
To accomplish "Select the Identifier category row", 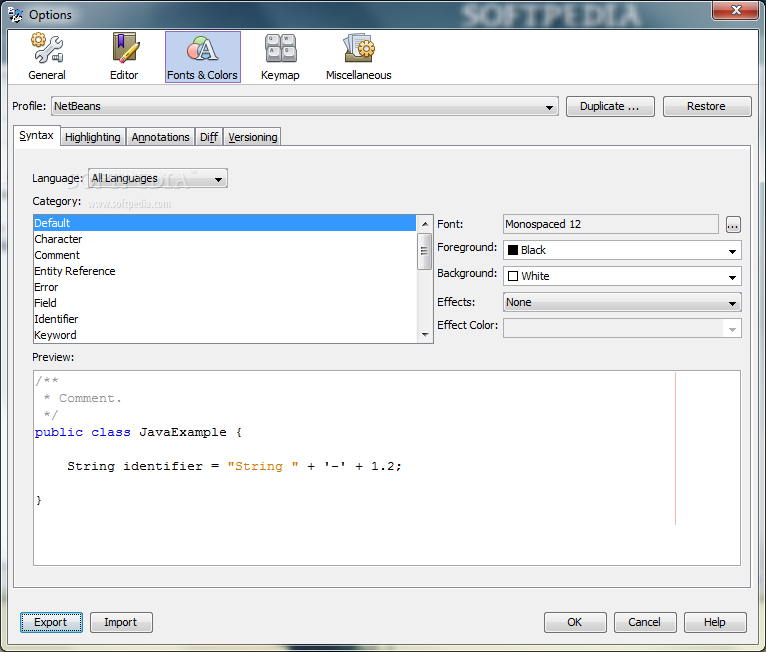I will click(x=225, y=319).
